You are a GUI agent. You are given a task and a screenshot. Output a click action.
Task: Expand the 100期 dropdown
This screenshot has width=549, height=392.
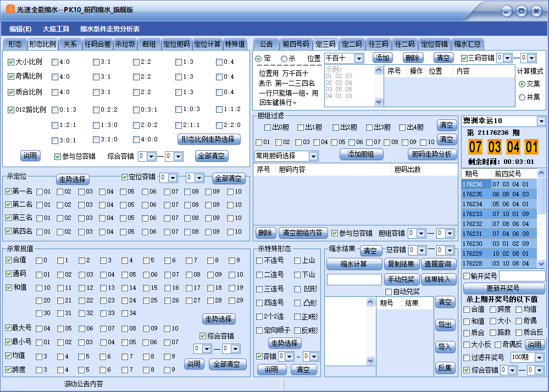tap(539, 357)
